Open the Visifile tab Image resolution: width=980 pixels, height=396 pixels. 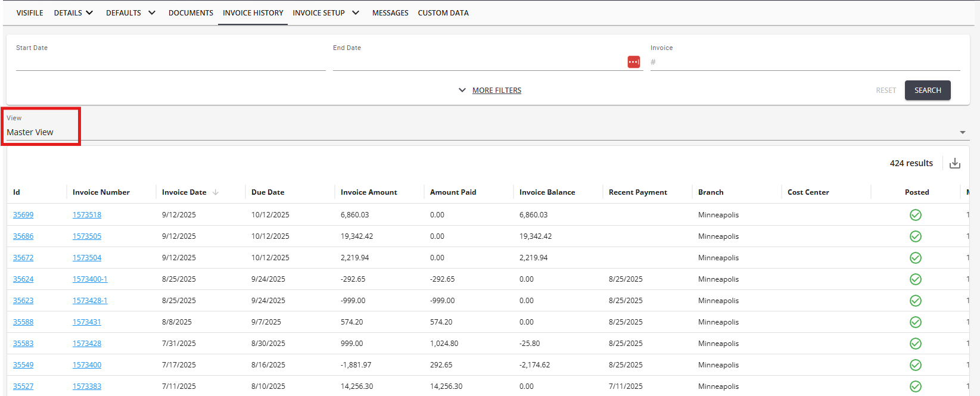30,13
